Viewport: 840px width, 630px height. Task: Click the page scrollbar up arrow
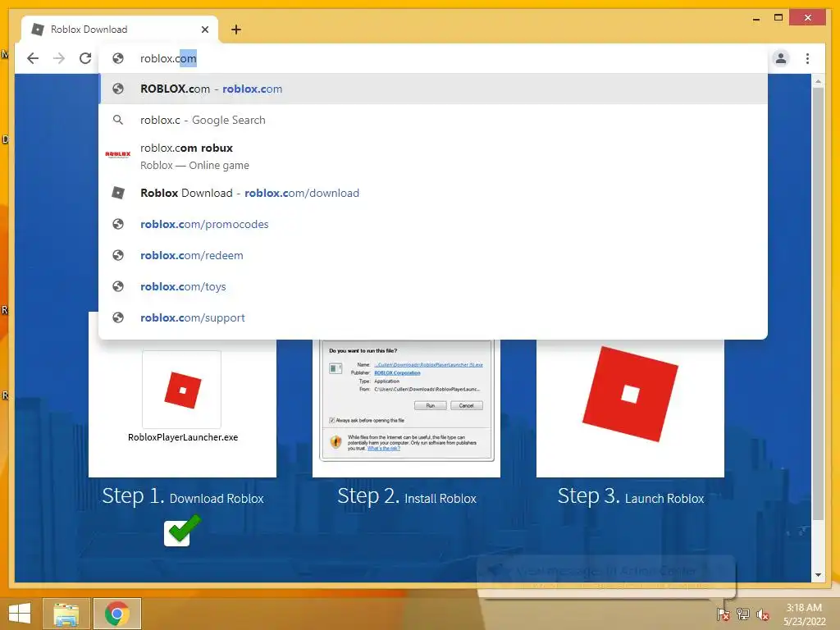(x=818, y=81)
